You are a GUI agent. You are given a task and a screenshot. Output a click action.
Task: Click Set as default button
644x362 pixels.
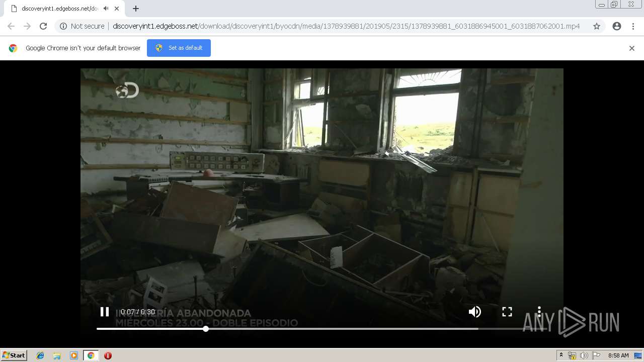(x=179, y=48)
